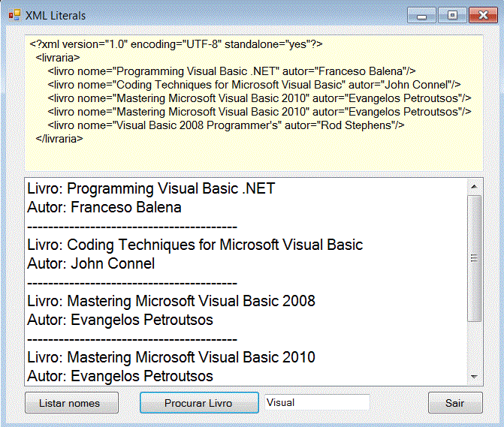Close the XML Literals window

click(x=483, y=15)
